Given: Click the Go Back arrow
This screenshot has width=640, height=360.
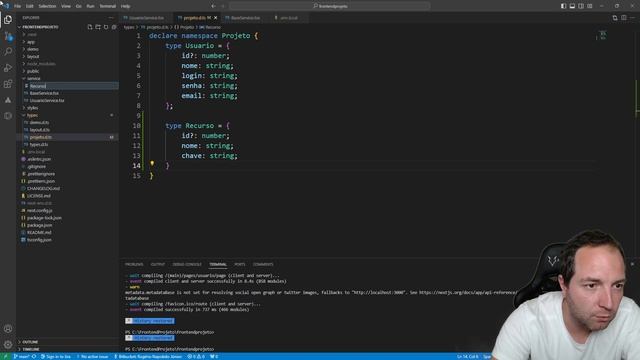Looking at the screenshot, I should [x=213, y=6].
